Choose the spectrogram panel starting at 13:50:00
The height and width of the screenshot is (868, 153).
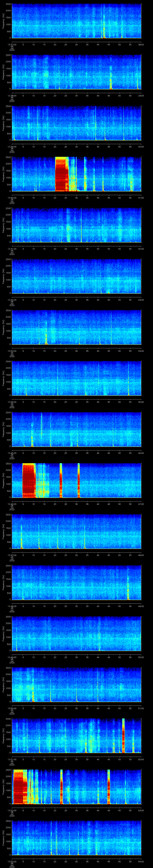77,685
